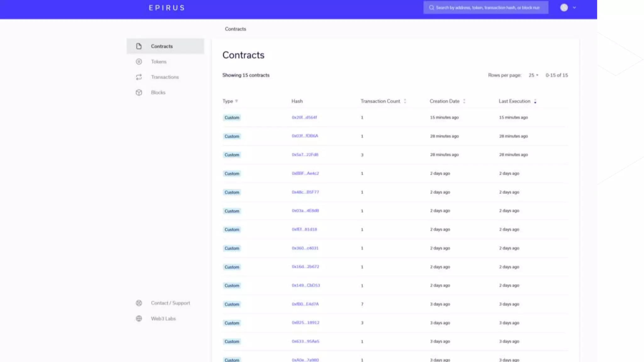This screenshot has width=644, height=362.
Task: Sort by Creation Date column
Action: point(464,101)
